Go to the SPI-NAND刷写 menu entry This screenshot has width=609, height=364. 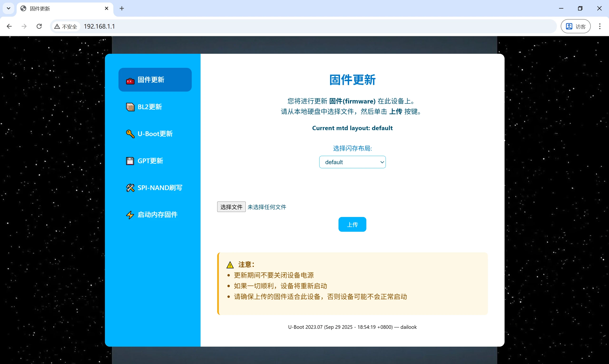tap(160, 188)
